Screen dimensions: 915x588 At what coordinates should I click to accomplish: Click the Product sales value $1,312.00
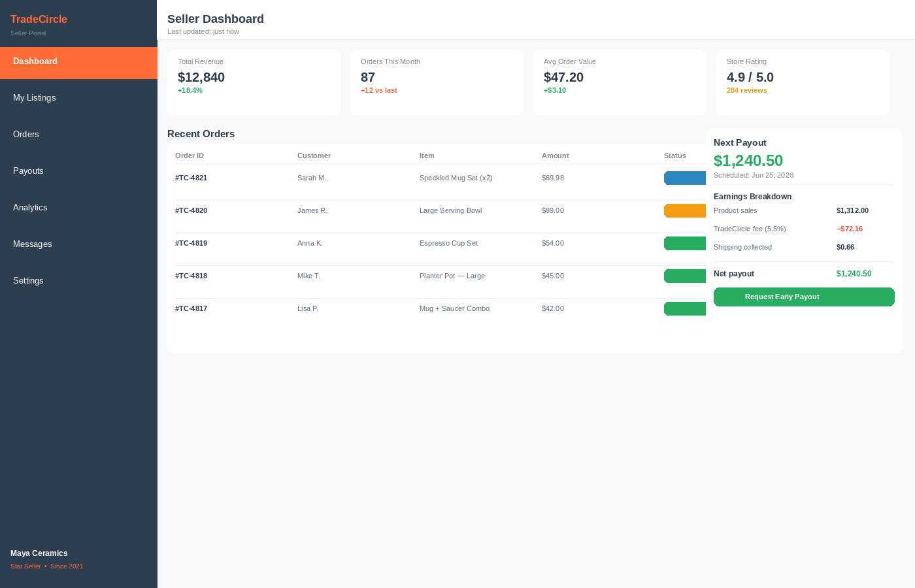pos(852,210)
